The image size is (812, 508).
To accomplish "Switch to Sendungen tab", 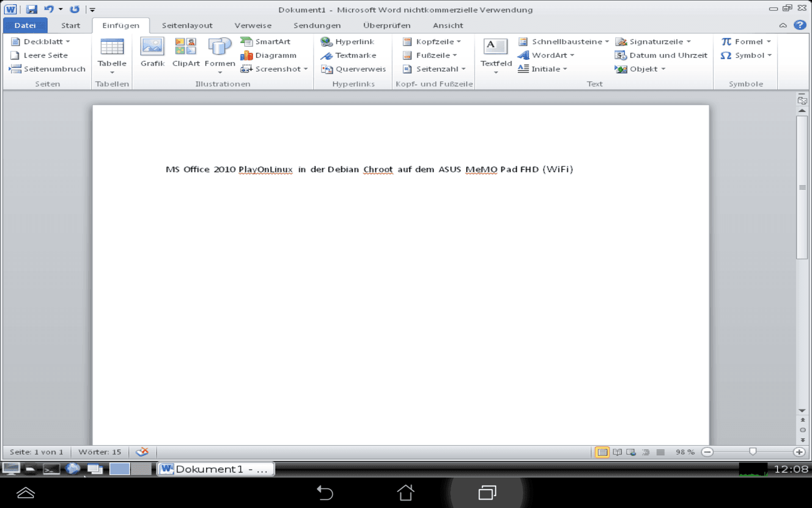I will pos(317,25).
